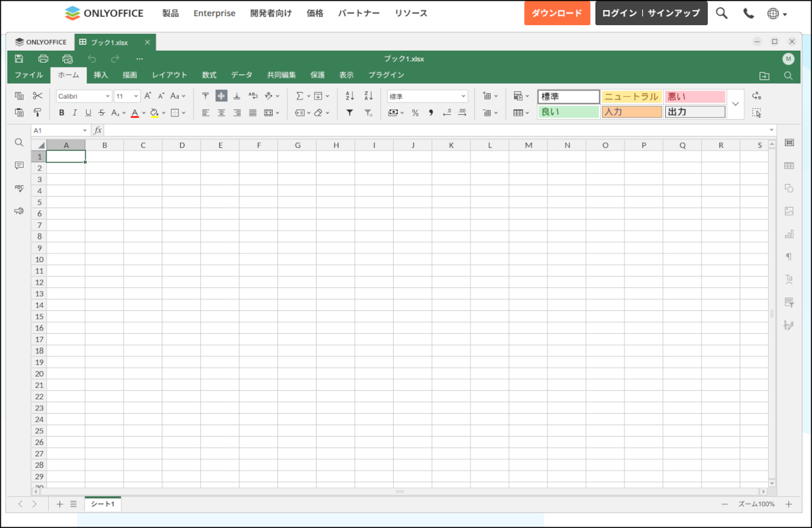Image resolution: width=812 pixels, height=528 pixels.
Task: Click the copy style paintbrush icon
Action: [38, 113]
